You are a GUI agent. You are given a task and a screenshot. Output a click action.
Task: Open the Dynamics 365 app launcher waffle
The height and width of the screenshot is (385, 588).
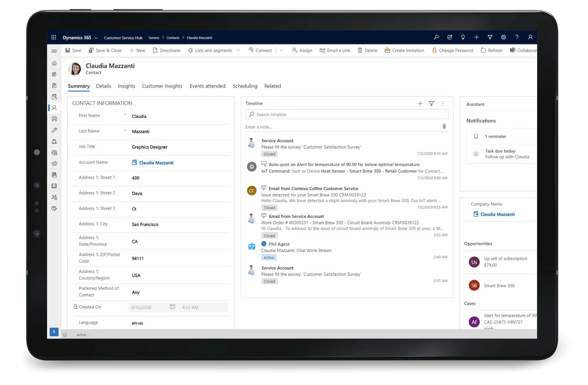pyautogui.click(x=54, y=37)
